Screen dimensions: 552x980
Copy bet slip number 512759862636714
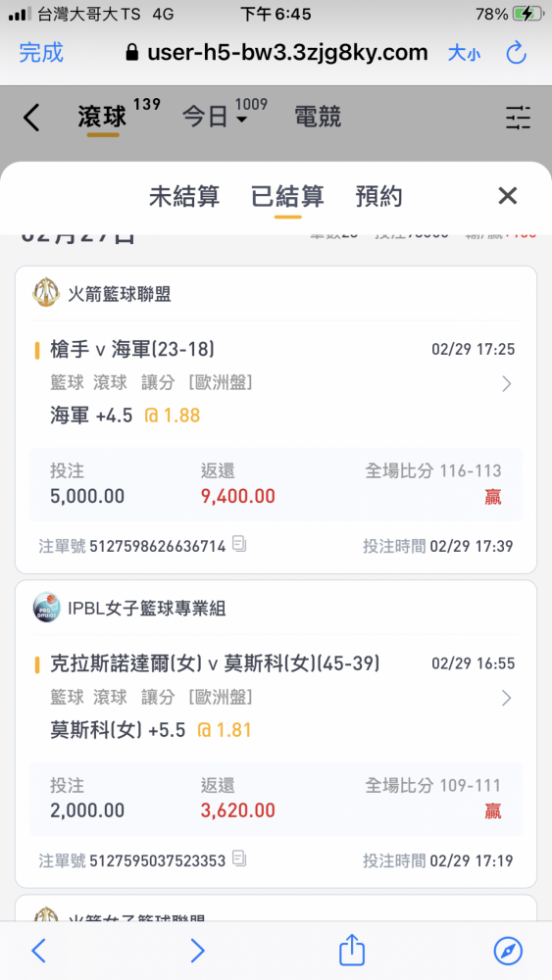[239, 544]
